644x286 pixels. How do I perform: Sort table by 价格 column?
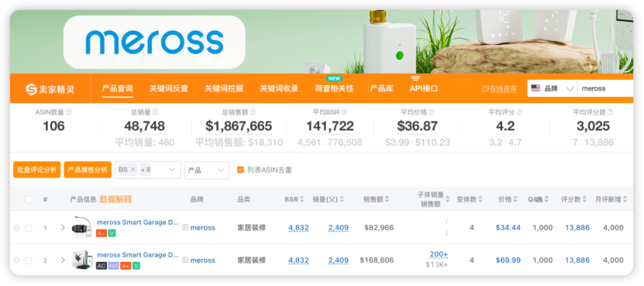click(x=515, y=199)
